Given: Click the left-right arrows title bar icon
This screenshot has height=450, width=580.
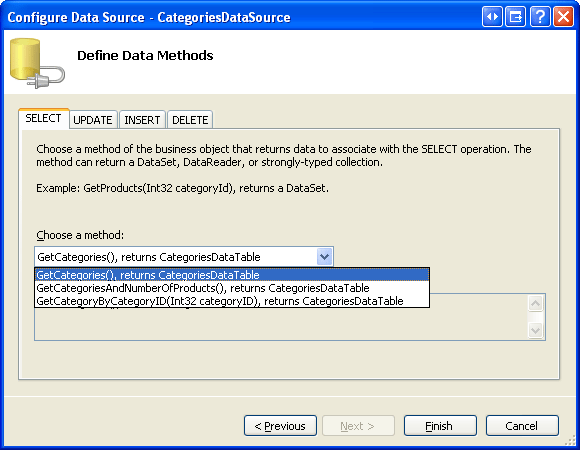Looking at the screenshot, I should [x=492, y=17].
